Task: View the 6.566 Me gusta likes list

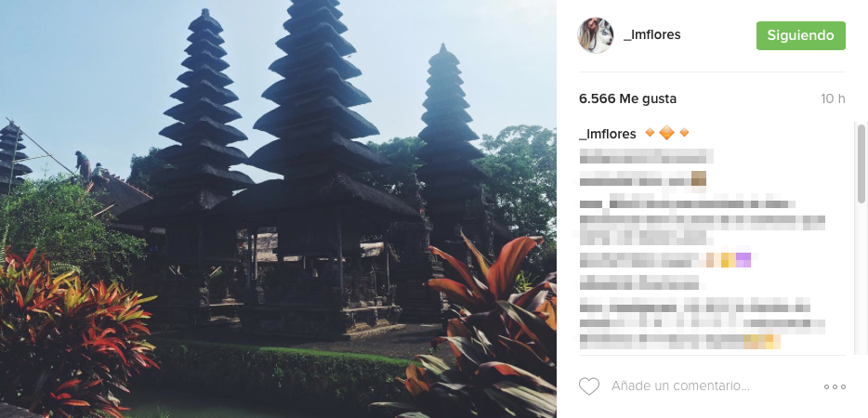Action: [627, 99]
